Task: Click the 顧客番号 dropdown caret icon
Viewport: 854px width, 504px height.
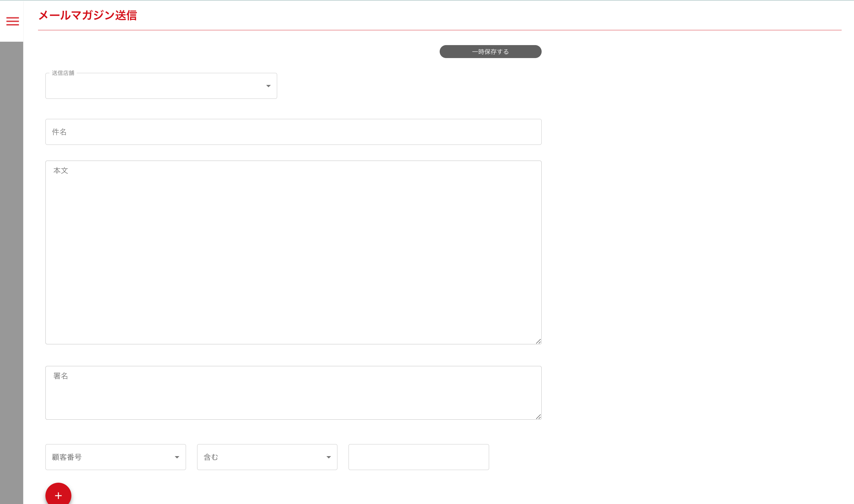Action: 177,457
